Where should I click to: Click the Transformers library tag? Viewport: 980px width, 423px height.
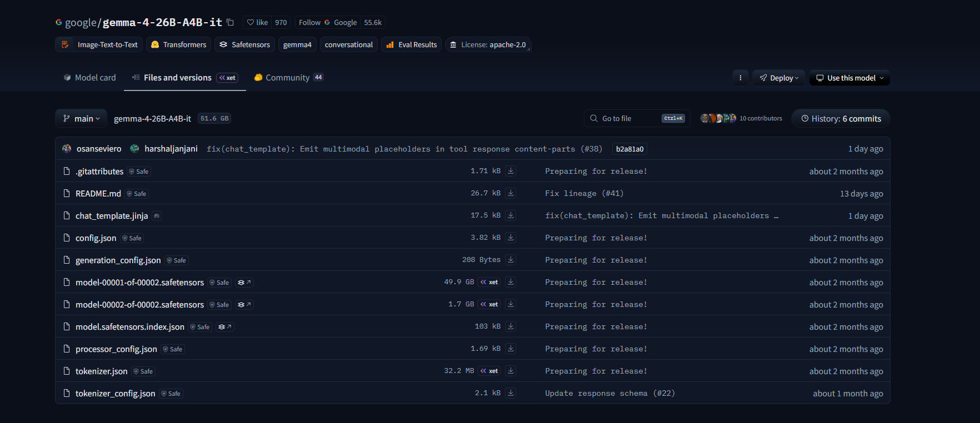coord(178,44)
